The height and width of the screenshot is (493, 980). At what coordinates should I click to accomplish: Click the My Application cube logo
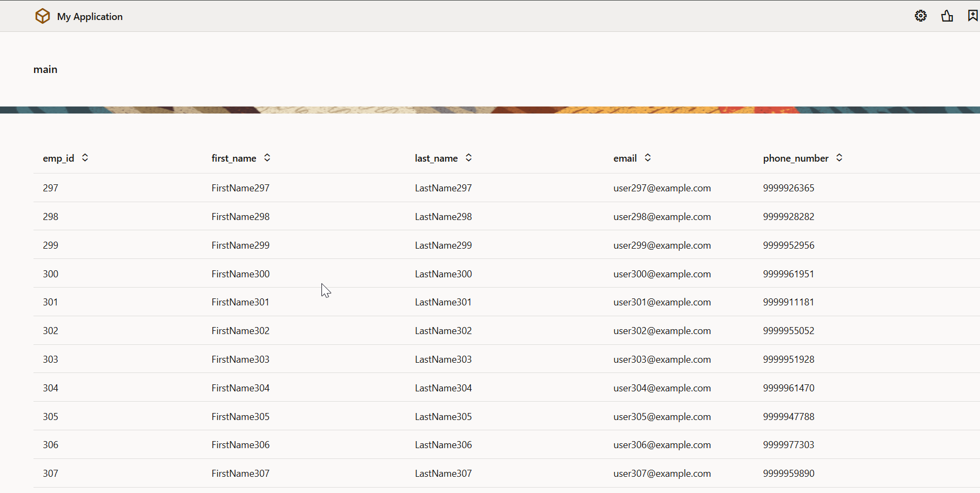point(43,16)
